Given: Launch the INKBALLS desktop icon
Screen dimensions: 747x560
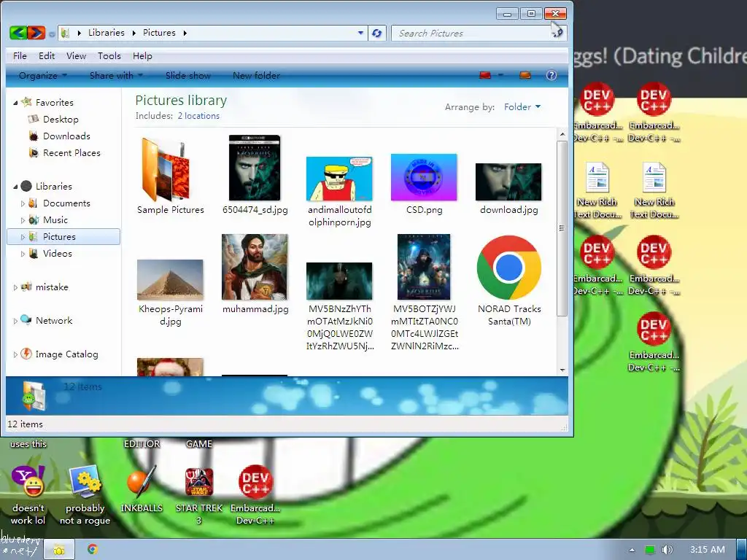Looking at the screenshot, I should (142, 489).
